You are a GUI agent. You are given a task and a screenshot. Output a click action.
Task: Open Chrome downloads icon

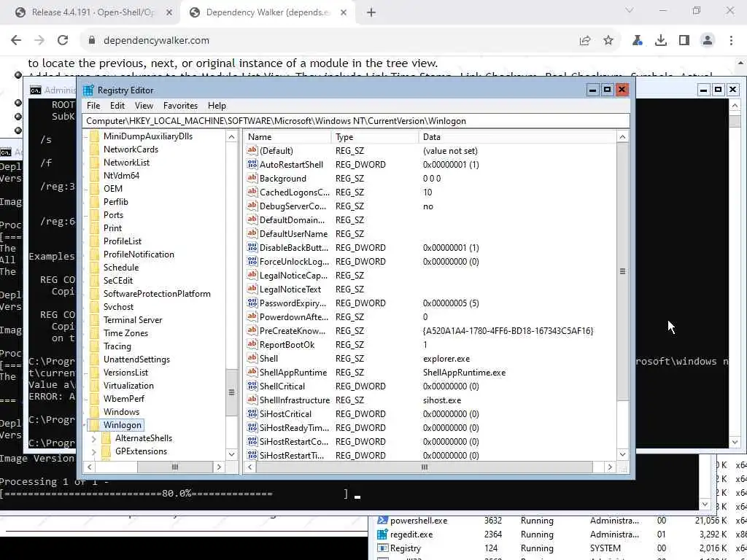661,41
